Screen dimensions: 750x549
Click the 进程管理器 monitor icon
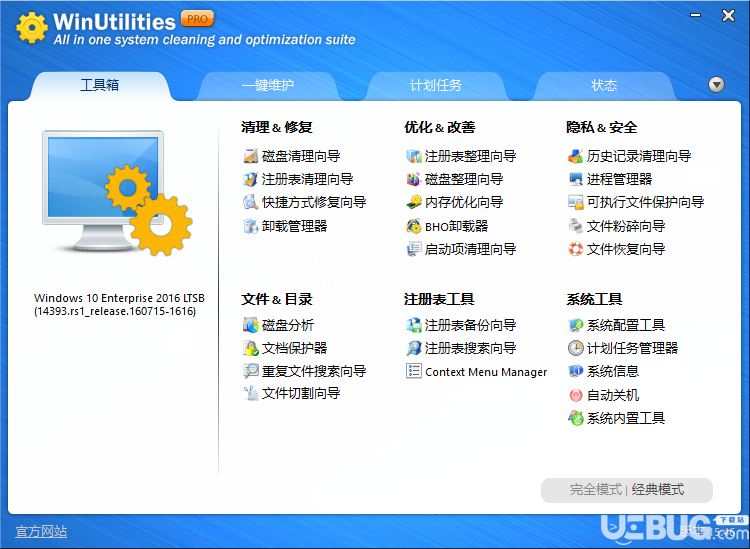(575, 179)
